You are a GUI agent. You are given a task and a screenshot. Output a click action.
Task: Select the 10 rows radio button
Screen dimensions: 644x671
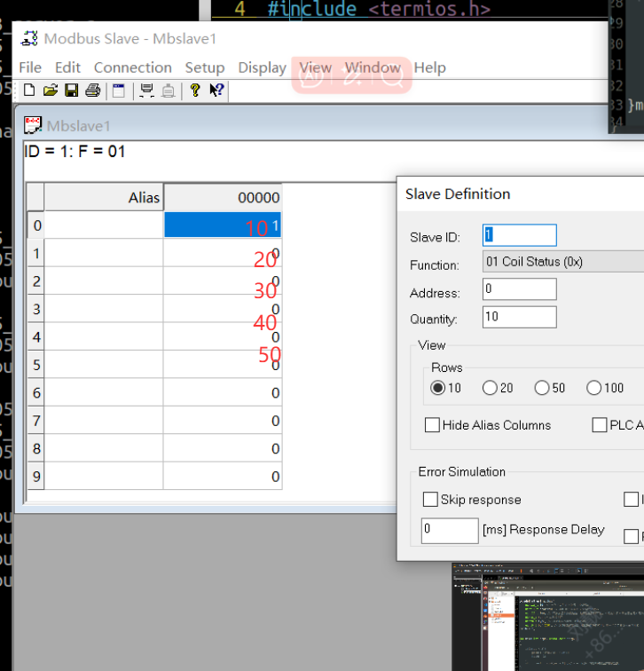[438, 388]
